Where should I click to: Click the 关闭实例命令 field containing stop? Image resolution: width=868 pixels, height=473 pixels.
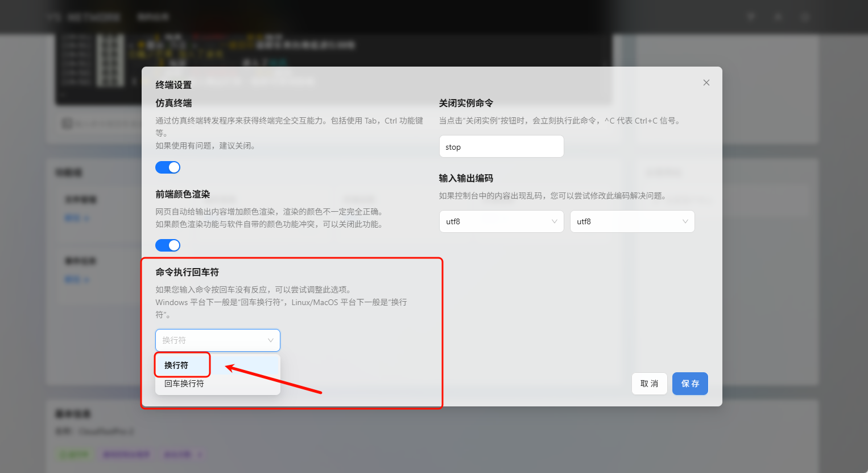click(501, 147)
